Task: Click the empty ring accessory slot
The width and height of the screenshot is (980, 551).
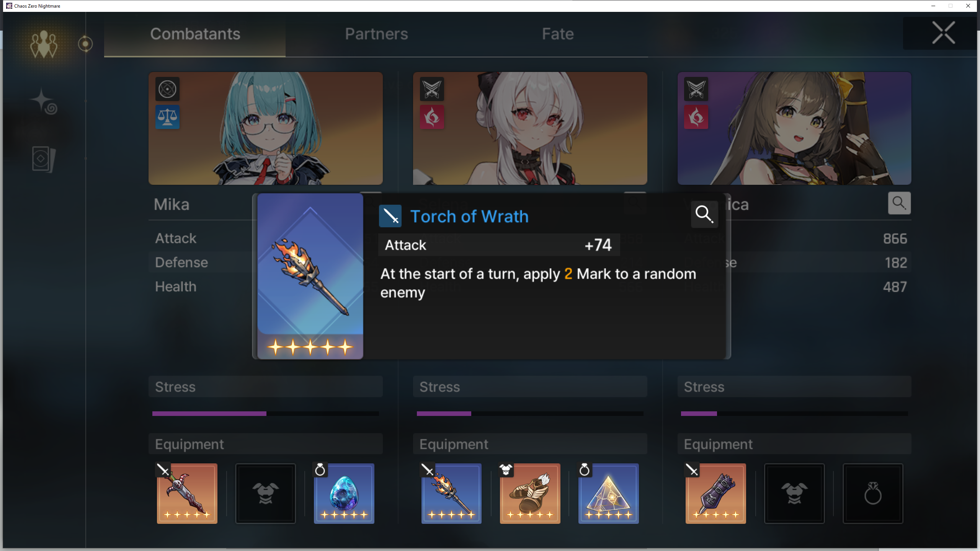Action: point(873,493)
